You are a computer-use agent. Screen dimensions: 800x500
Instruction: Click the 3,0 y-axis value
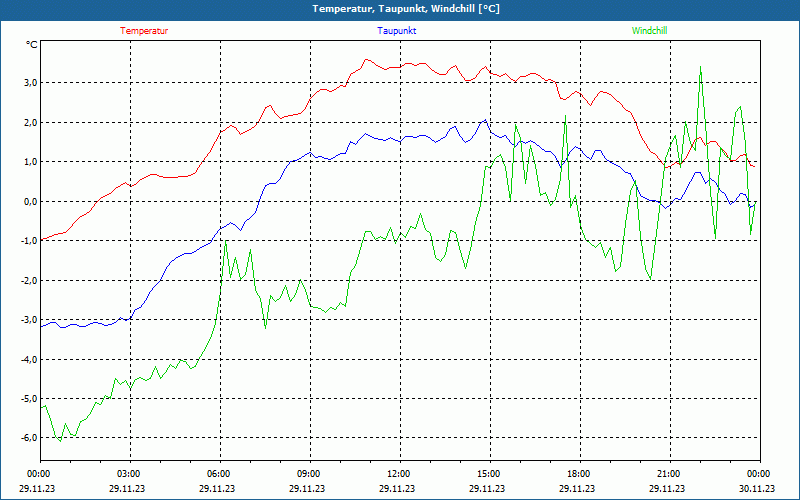pyautogui.click(x=30, y=83)
